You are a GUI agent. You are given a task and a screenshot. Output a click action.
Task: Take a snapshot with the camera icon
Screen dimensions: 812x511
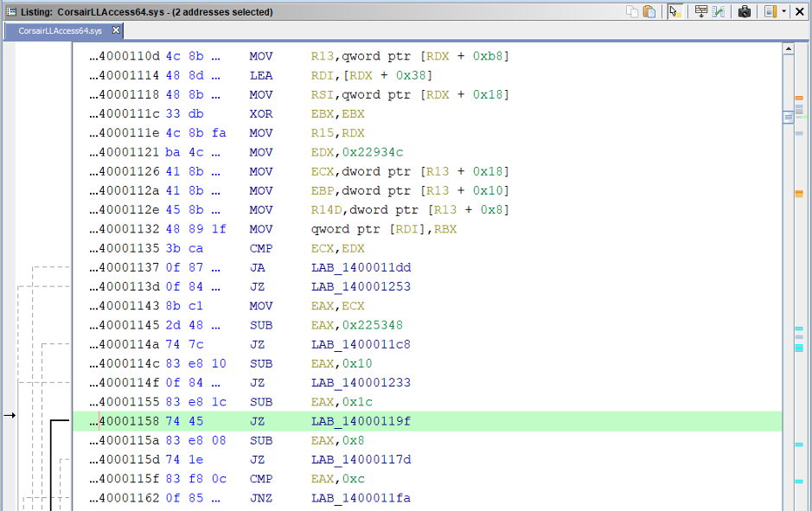(x=745, y=11)
